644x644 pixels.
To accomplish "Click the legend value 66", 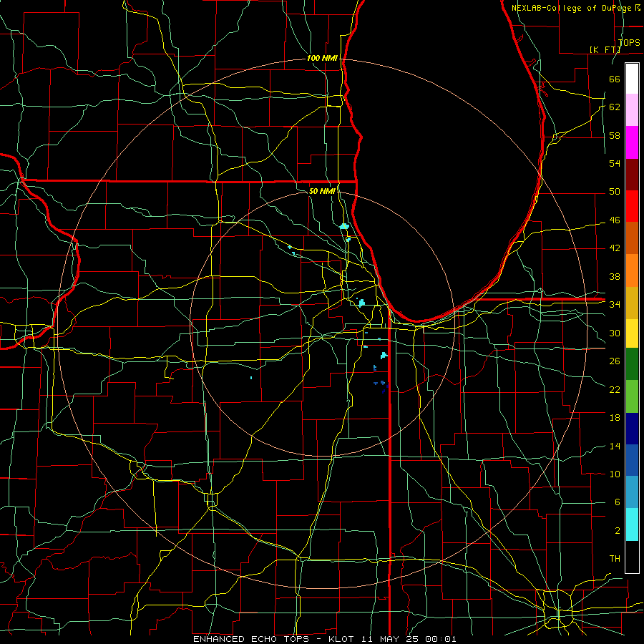I will [615, 79].
